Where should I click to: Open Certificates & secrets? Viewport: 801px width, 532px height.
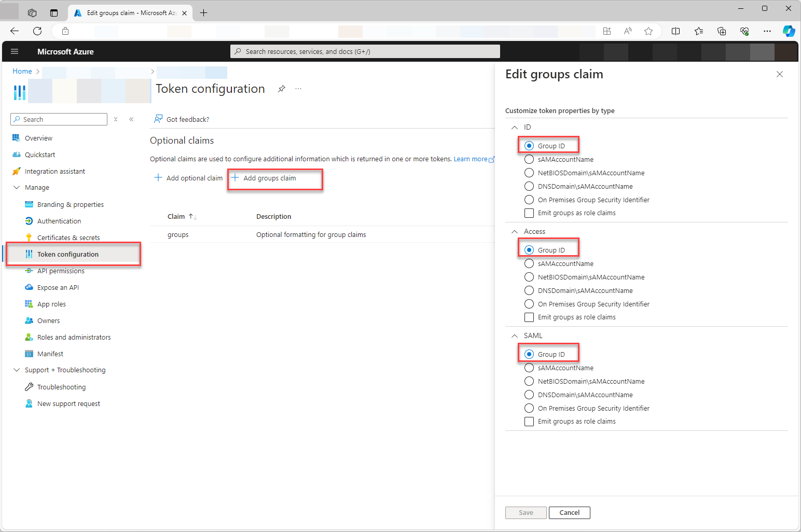[x=68, y=237]
